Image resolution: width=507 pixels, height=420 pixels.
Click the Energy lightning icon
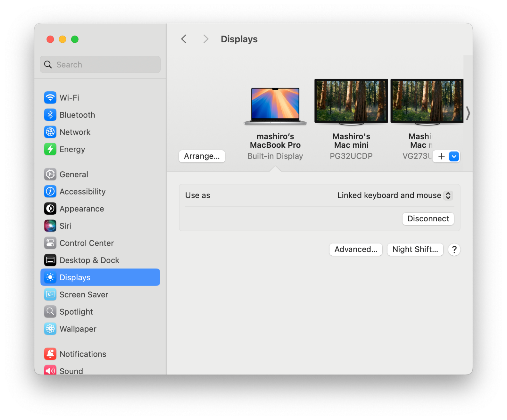click(x=50, y=149)
